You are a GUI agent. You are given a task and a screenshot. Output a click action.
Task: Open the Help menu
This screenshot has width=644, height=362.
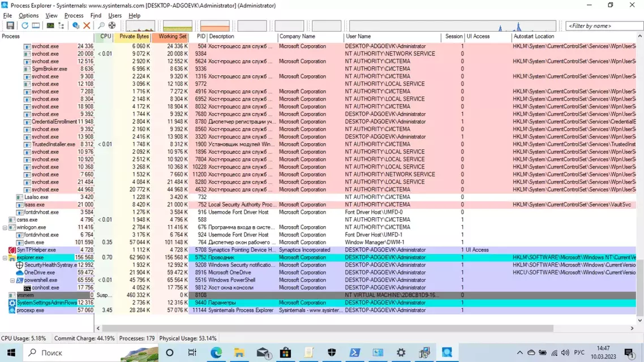134,16
